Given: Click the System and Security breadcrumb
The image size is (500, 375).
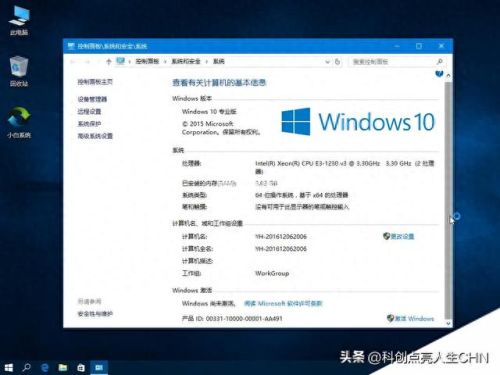Looking at the screenshot, I should (186, 62).
